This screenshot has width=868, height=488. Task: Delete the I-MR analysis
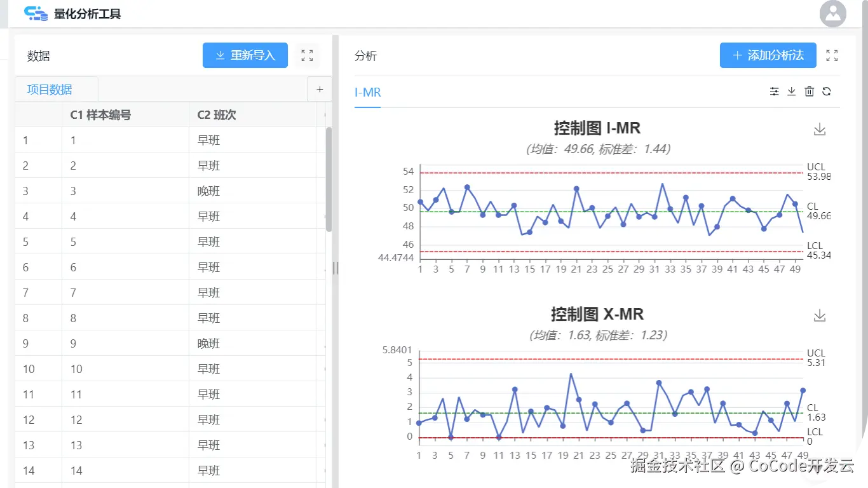point(809,91)
